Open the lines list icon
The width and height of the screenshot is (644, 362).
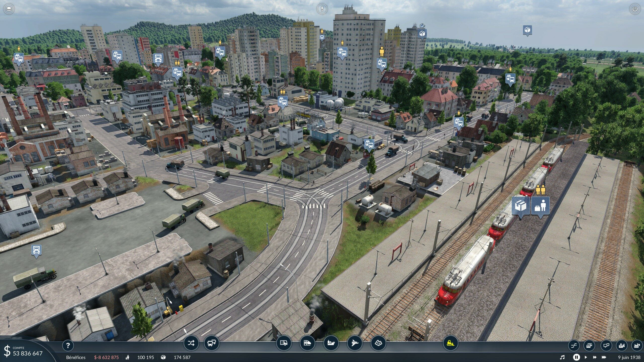point(574,346)
